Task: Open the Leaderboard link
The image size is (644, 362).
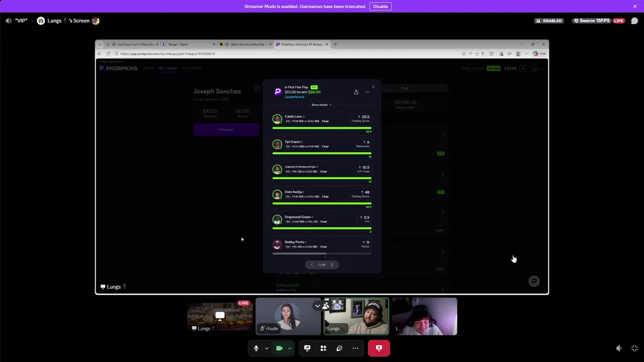Action: click(294, 97)
